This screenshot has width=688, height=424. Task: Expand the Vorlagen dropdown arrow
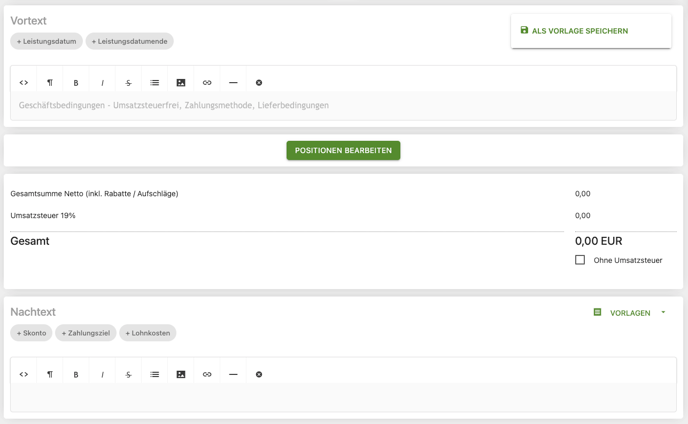663,313
